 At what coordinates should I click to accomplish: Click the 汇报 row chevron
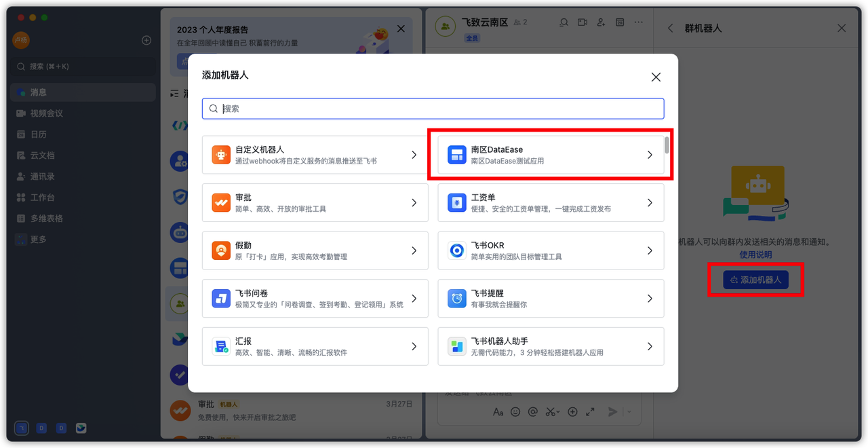coord(414,346)
